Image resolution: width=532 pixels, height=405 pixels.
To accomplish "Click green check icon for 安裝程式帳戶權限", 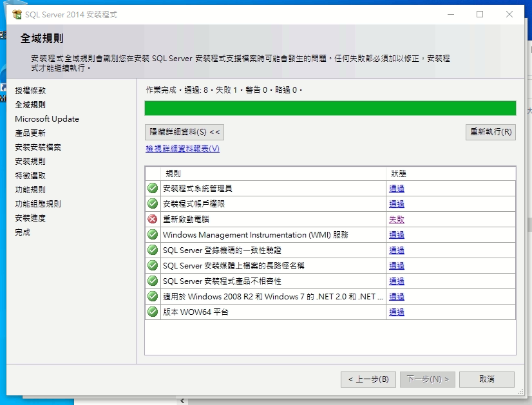I will pos(153,203).
